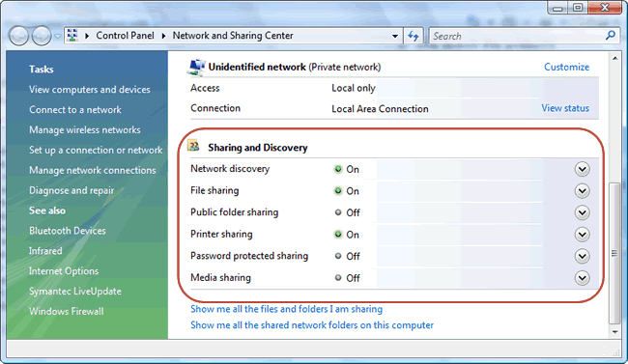Close the Network and Sharing Center window
628x364 pixels.
605,8
